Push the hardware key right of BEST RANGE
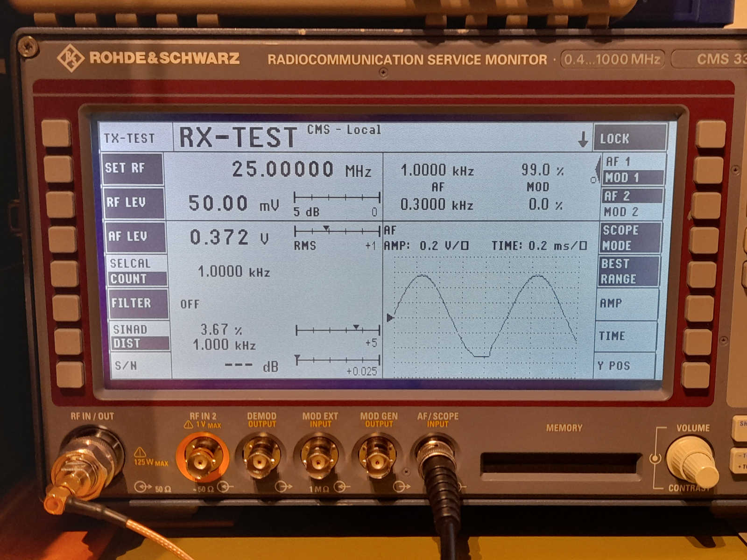Viewport: 747px width, 560px height. pos(701,275)
